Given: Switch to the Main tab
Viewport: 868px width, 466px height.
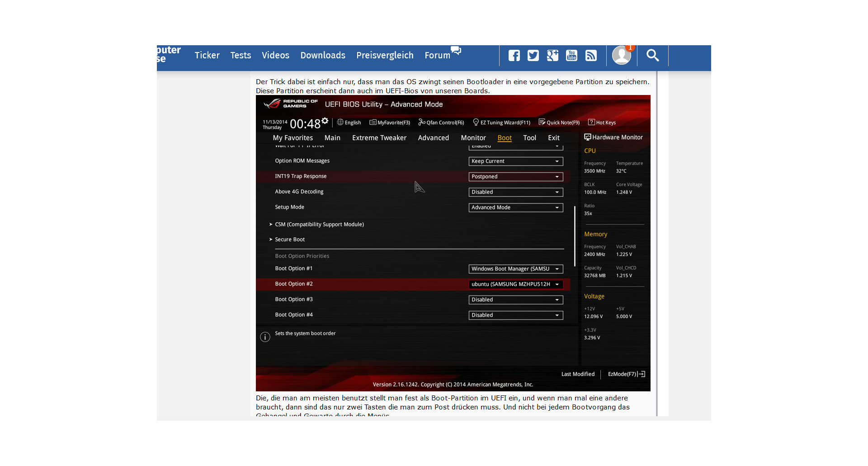Looking at the screenshot, I should coord(332,138).
